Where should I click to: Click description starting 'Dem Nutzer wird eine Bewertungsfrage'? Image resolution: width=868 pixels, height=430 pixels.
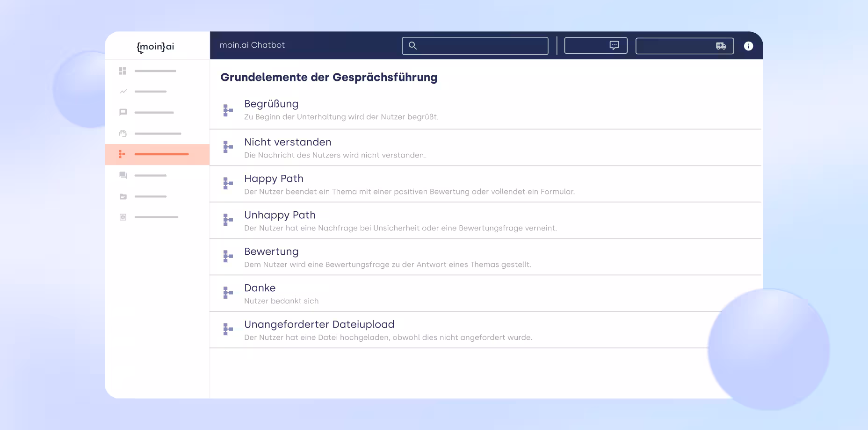click(388, 265)
